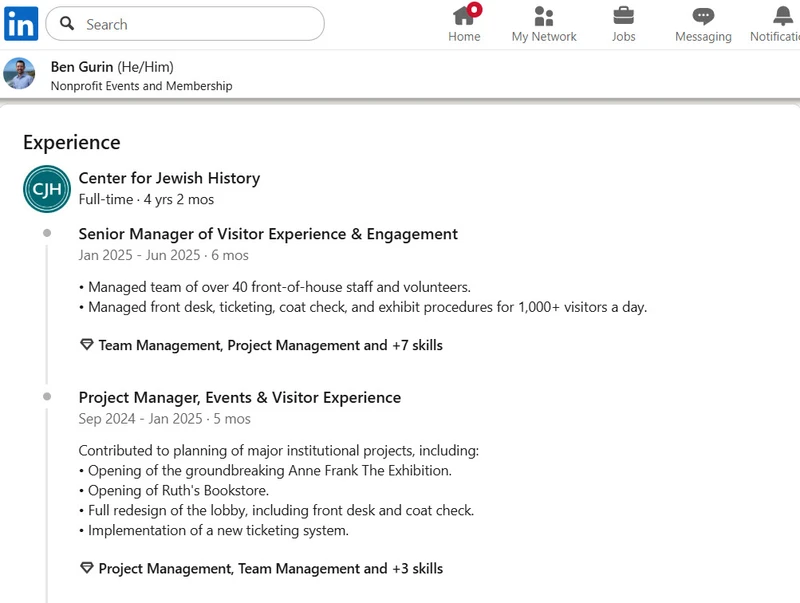Screen dimensions: 800x603
Task: Expand Team Management, Project Management and +7 skills
Action: [270, 345]
